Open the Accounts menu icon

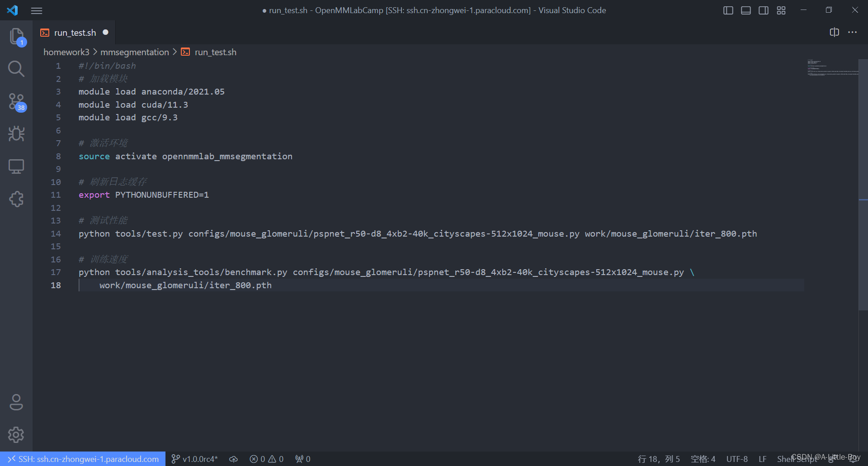[x=16, y=402]
